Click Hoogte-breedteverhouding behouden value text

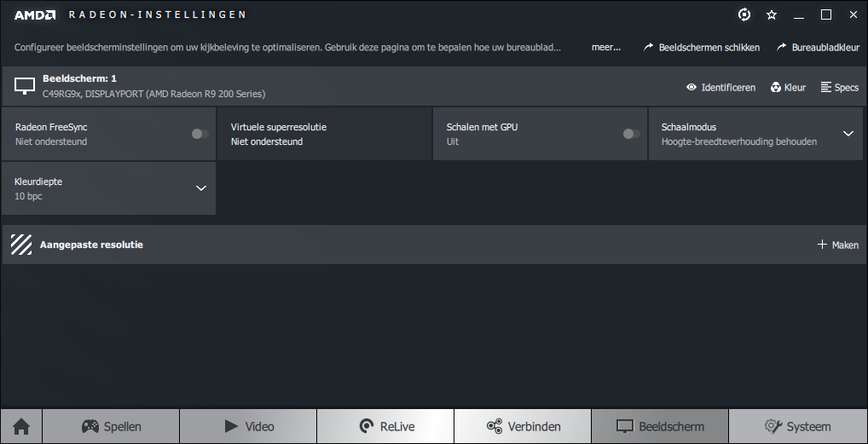tap(739, 141)
